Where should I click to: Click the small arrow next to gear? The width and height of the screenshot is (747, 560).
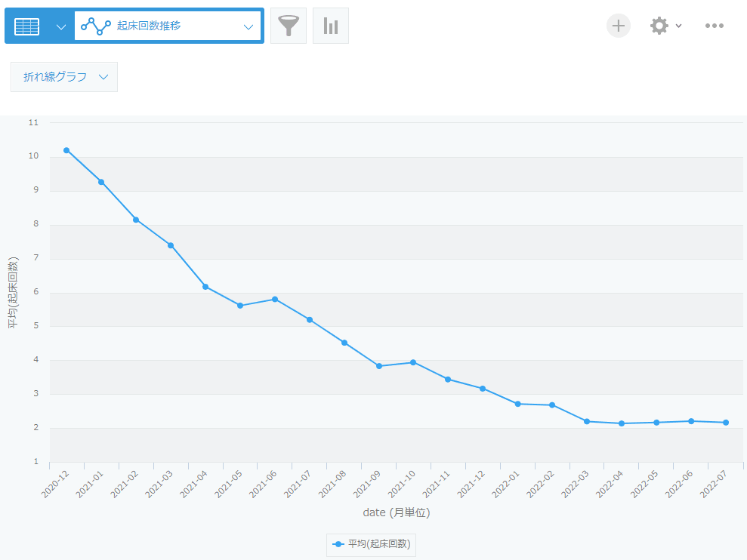pos(678,26)
